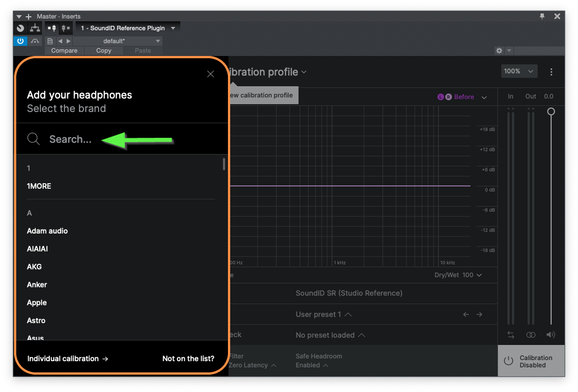This screenshot has width=578, height=392.
Task: Click the Copy button
Action: (x=104, y=50)
